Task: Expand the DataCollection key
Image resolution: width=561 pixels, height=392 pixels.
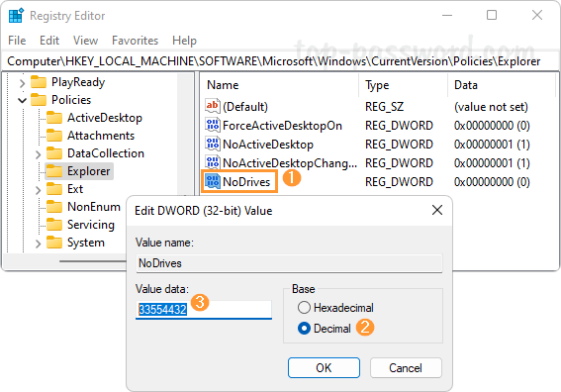Action: pos(39,154)
